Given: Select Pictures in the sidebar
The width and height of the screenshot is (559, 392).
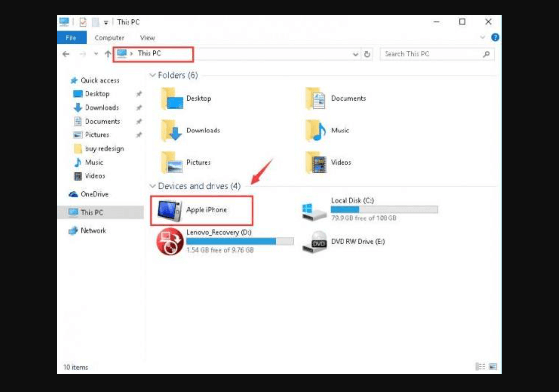Looking at the screenshot, I should pyautogui.click(x=91, y=135).
